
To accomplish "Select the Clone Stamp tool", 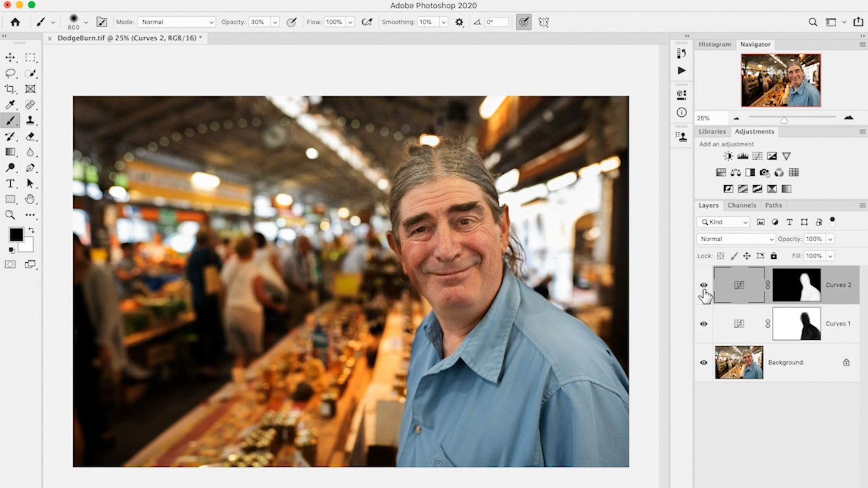I will [x=30, y=120].
